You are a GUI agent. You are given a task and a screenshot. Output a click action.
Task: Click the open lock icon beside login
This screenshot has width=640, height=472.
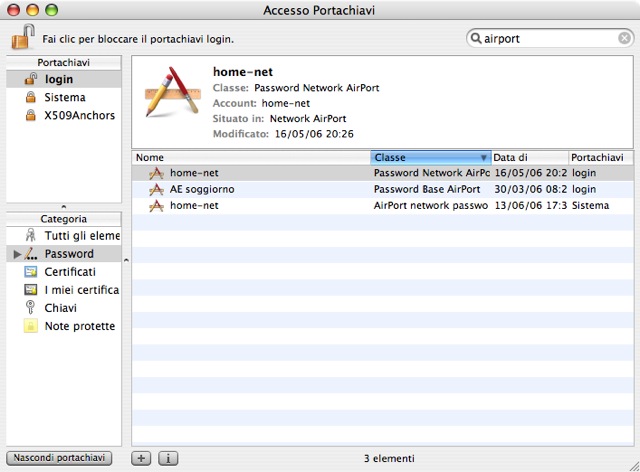(31, 78)
